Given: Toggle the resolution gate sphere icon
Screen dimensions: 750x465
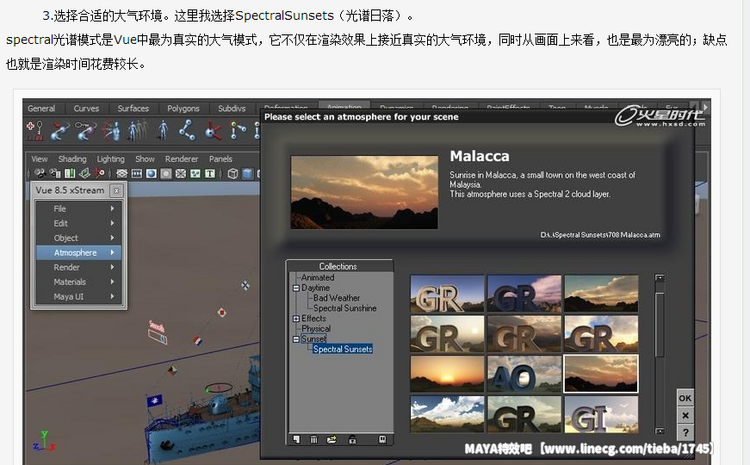Looking at the screenshot, I should tap(151, 173).
